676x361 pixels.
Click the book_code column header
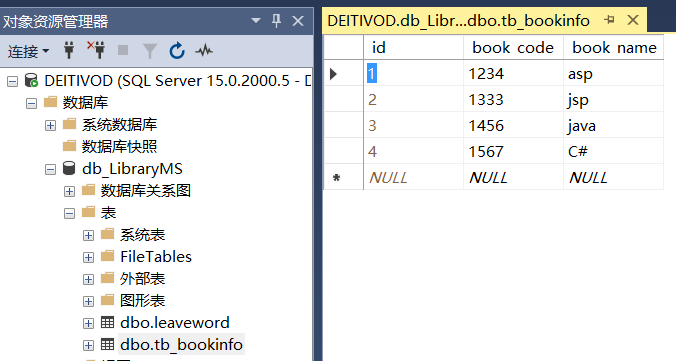tap(513, 48)
